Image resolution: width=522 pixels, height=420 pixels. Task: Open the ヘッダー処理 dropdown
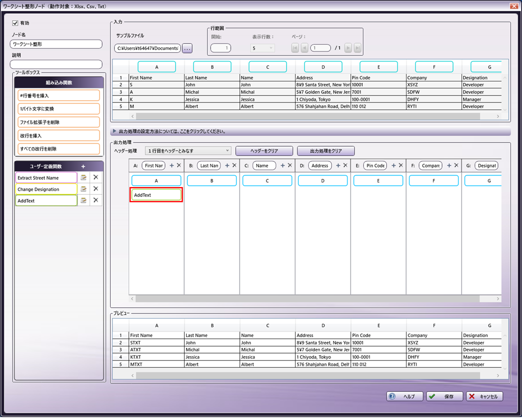click(188, 151)
